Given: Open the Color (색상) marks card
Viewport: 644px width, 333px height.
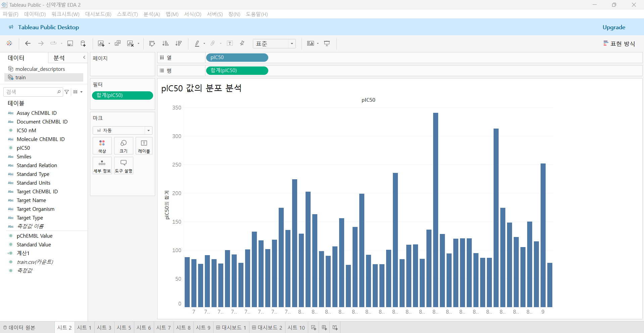Looking at the screenshot, I should [x=102, y=146].
